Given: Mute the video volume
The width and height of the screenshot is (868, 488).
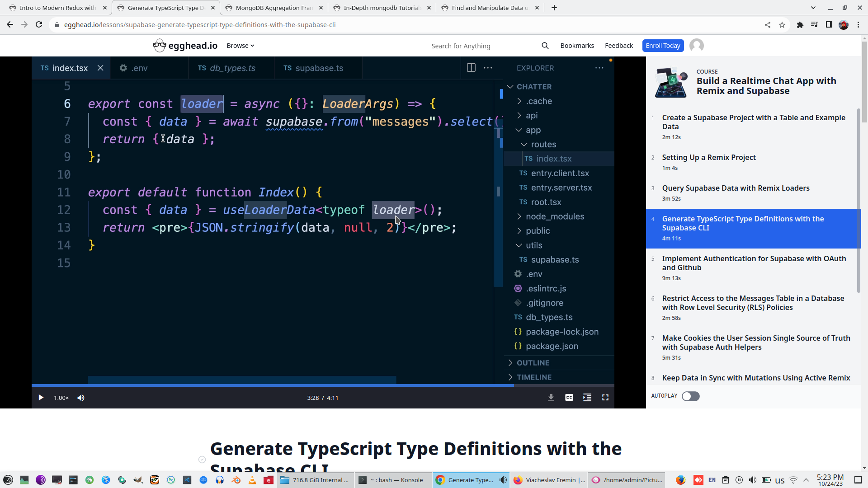Looking at the screenshot, I should tap(81, 398).
